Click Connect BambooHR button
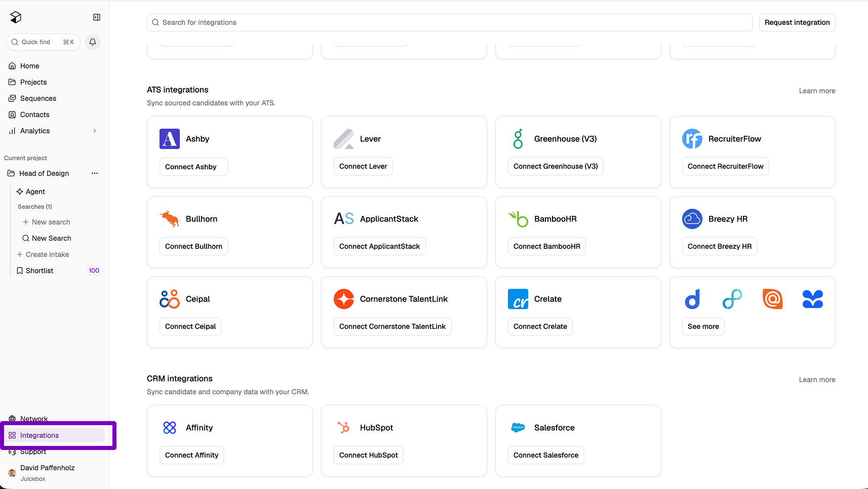 tap(546, 246)
